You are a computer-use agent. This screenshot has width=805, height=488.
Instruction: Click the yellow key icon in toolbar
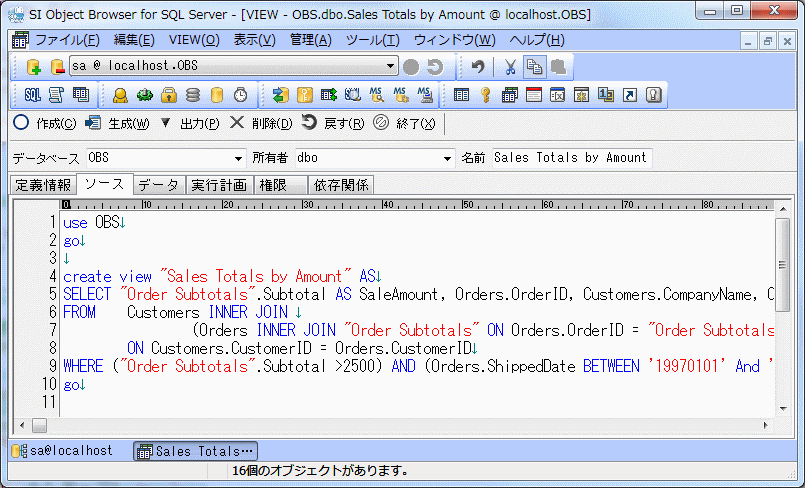(x=486, y=95)
